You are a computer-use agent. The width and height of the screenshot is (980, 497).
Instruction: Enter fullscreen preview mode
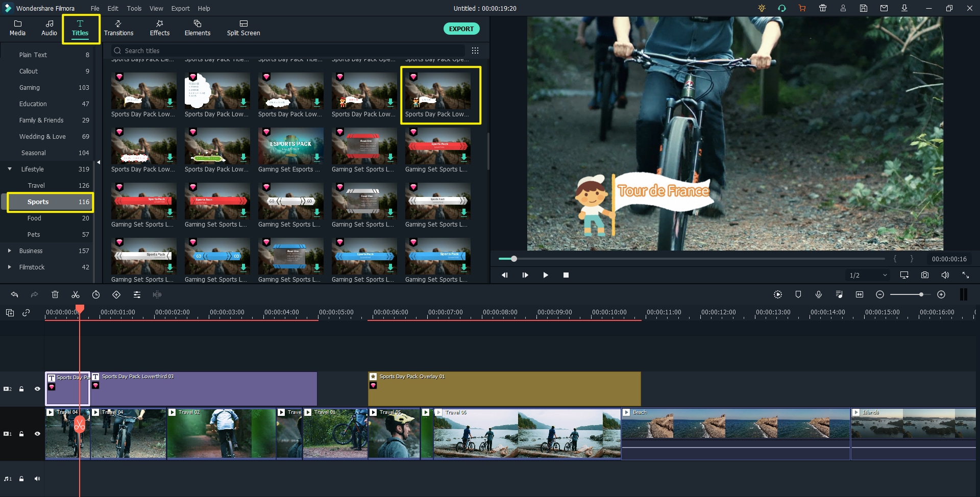pyautogui.click(x=966, y=275)
